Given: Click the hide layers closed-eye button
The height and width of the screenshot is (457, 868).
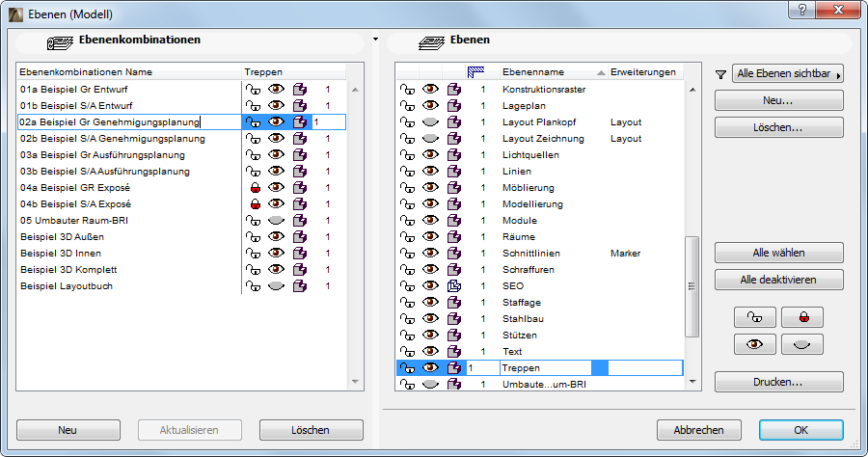Looking at the screenshot, I should 802,344.
